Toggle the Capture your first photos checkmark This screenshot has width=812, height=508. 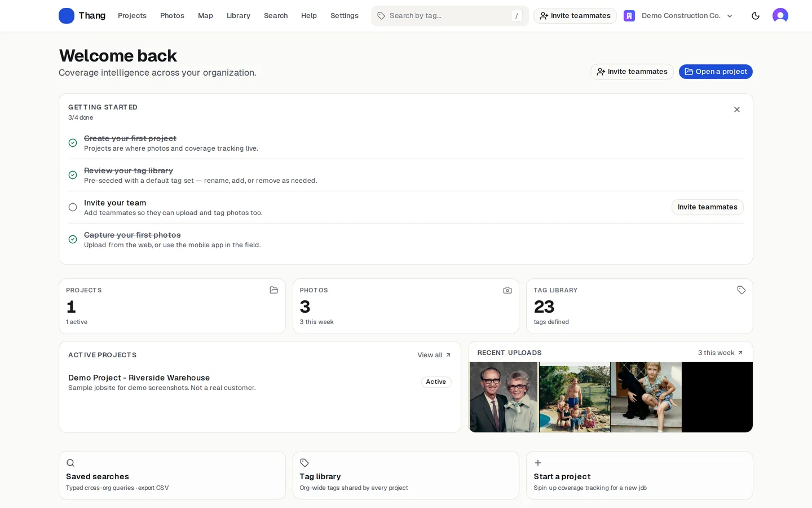point(73,239)
